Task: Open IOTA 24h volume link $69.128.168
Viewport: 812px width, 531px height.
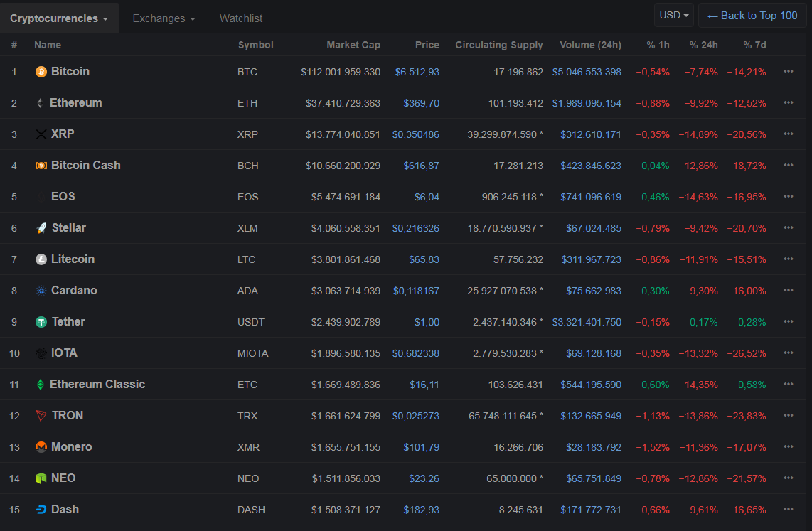Action: [594, 353]
